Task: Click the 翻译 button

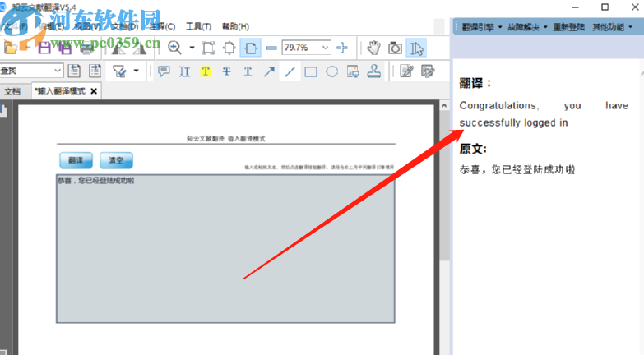Action: point(76,160)
